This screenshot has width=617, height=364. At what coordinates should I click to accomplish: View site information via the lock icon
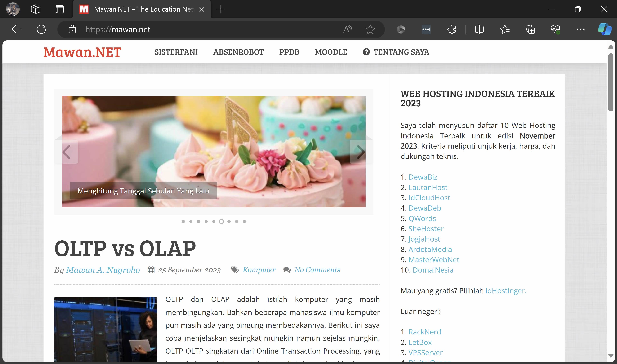[x=72, y=29]
